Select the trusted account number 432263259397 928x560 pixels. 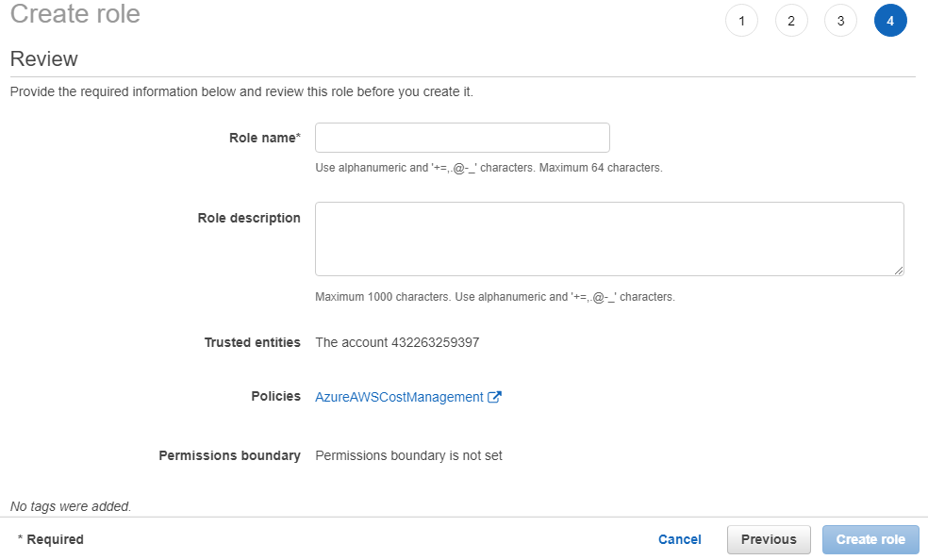pos(435,342)
